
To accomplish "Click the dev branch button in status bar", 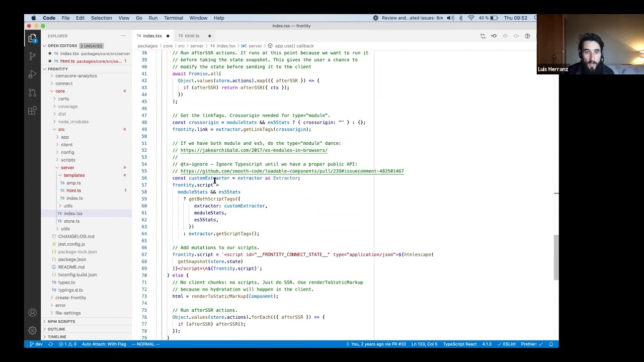I will tap(35, 344).
